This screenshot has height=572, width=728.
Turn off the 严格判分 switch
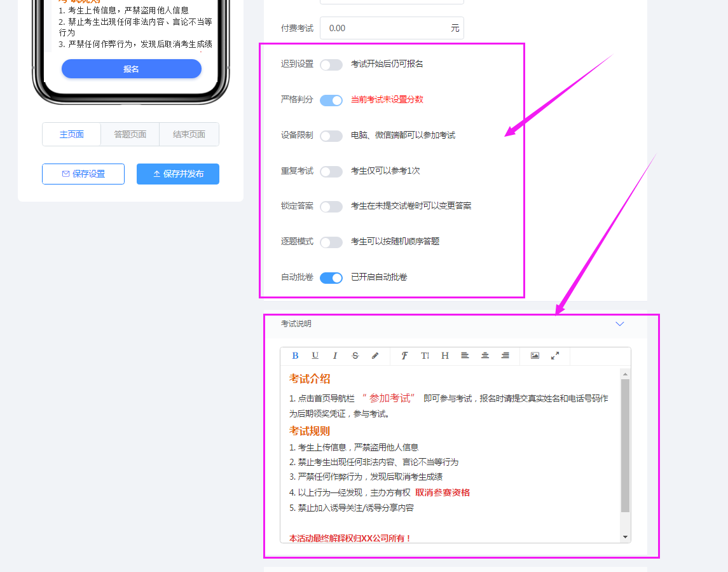[331, 101]
